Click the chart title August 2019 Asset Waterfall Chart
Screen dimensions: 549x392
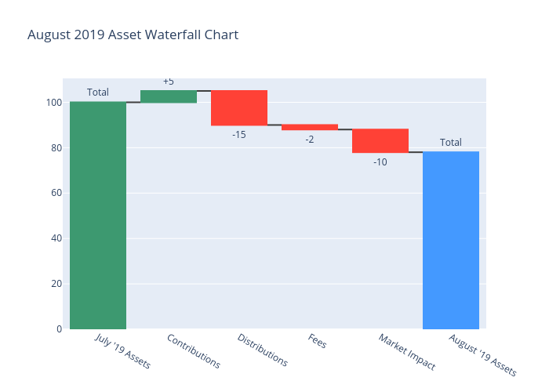133,35
